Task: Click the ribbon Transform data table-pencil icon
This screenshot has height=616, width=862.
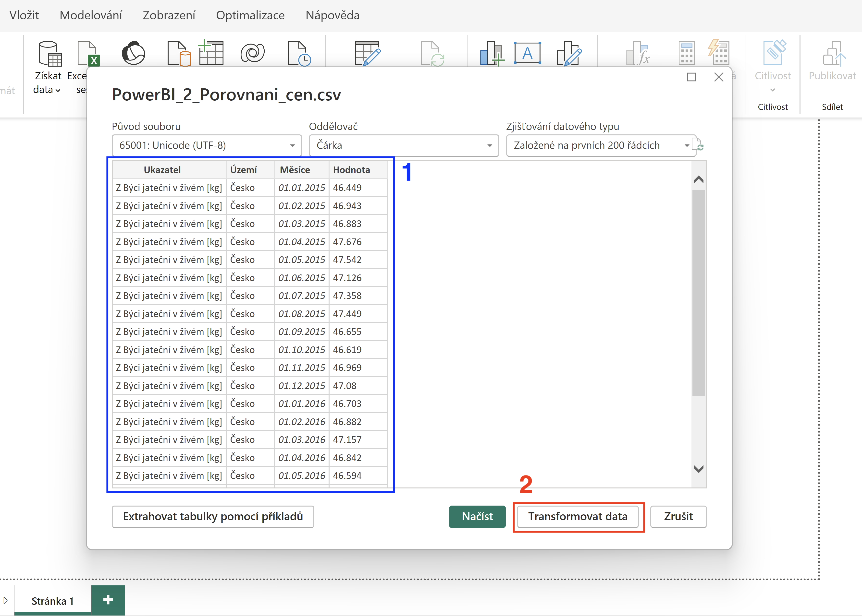Action: click(368, 53)
